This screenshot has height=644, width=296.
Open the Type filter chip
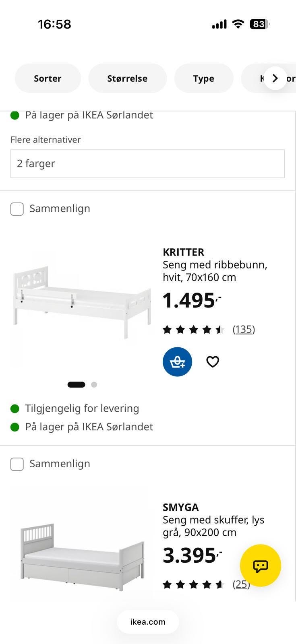point(204,78)
